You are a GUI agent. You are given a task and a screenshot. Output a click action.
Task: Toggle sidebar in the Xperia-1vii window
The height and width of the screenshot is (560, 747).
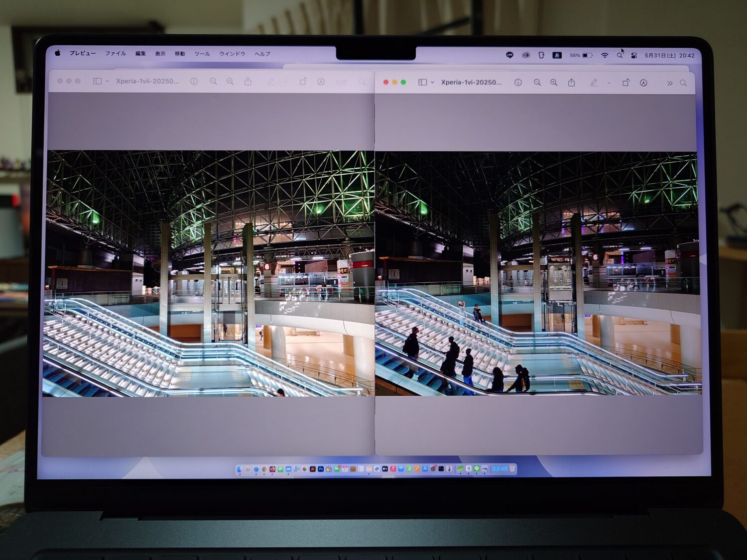(x=98, y=81)
